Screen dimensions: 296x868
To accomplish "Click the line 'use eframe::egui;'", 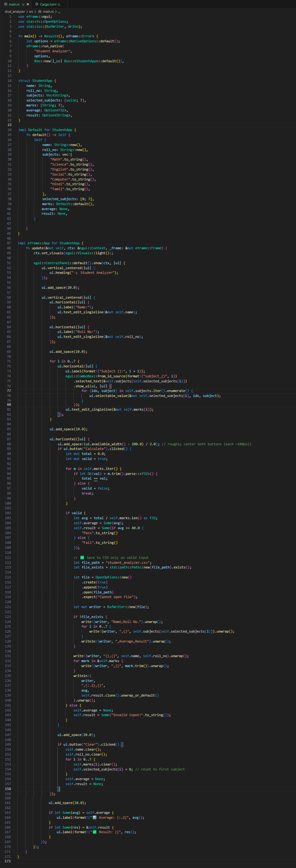I will [x=35, y=17].
